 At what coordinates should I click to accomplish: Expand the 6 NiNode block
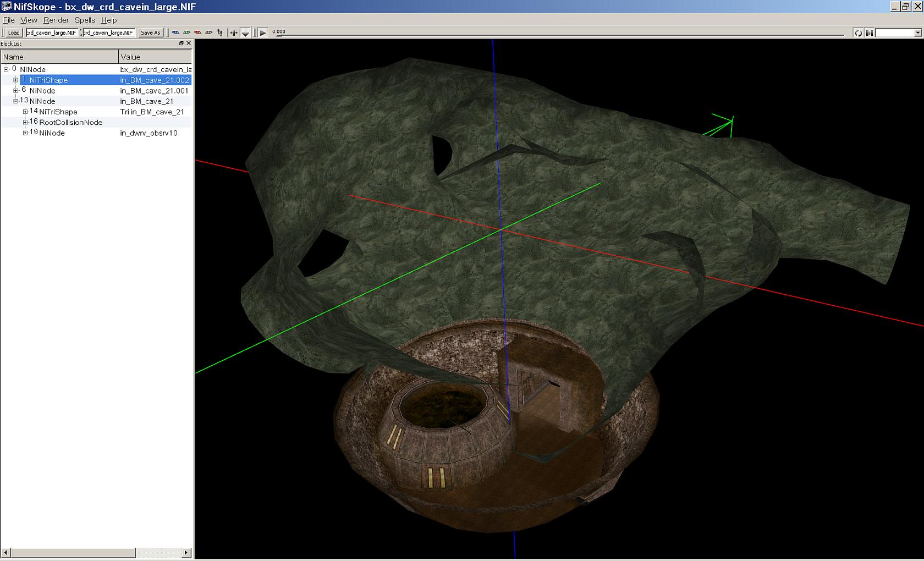(x=16, y=91)
